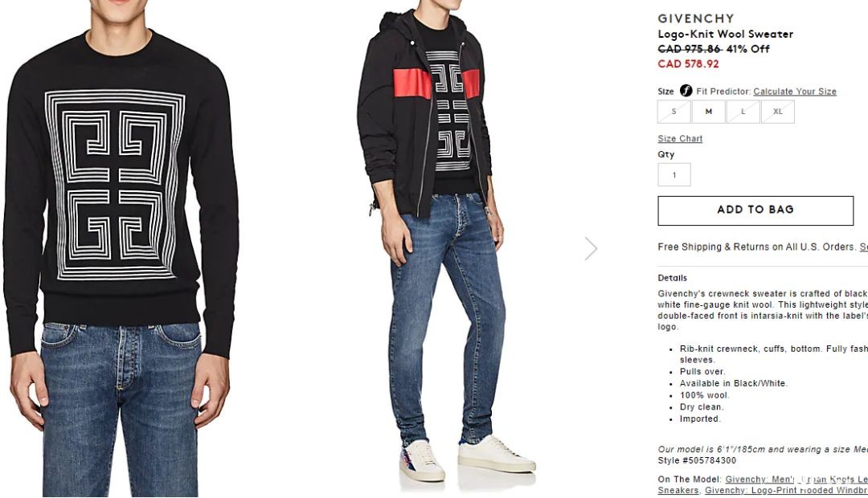Open the Size Chart link

(680, 138)
